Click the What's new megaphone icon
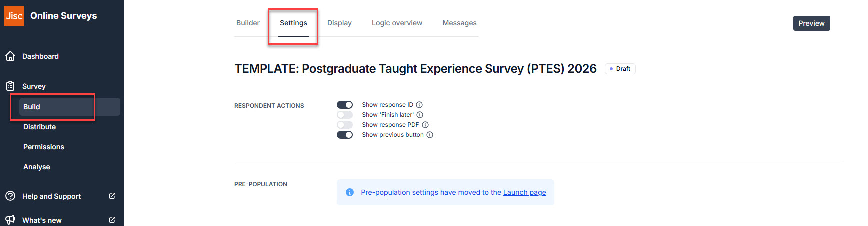Image resolution: width=868 pixels, height=226 pixels. click(x=10, y=220)
